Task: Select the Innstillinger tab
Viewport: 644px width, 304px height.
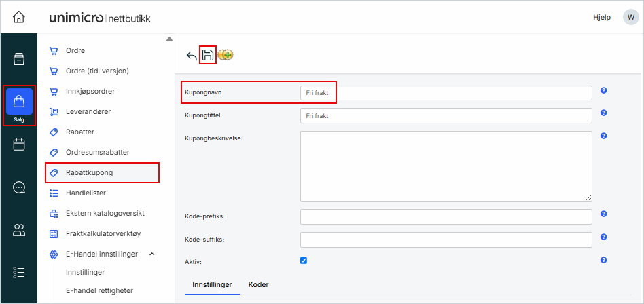Action: [x=212, y=284]
